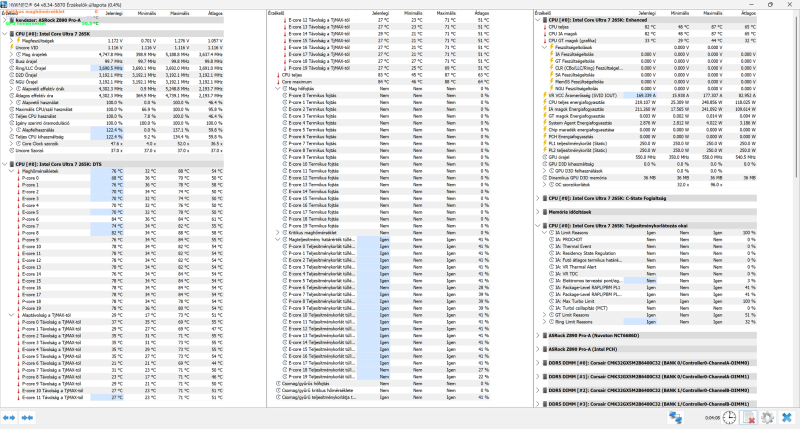Viewport: 800px width, 429px height.
Task: Click thermometer icon beside P-core 0
Action: click(18, 178)
